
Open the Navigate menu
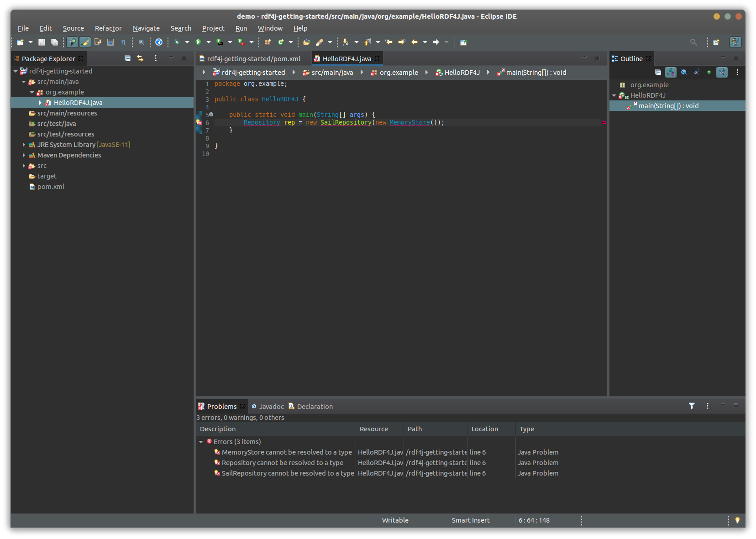coord(146,28)
